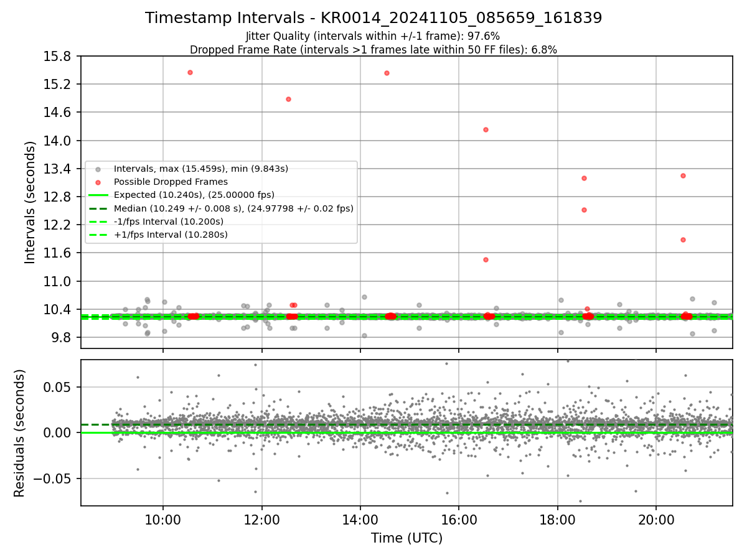747x560 pixels.
Task: Select the "Dropped Frame Rate" 6.8% subtitle line
Action: (374, 50)
